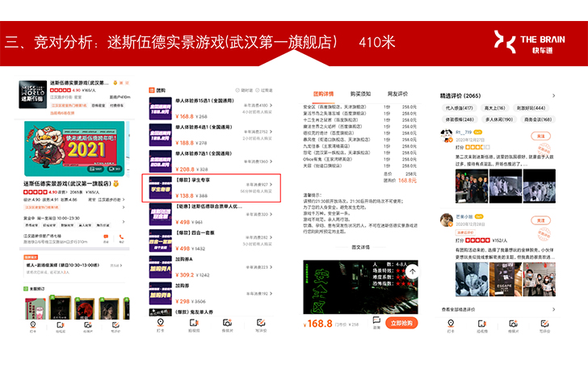Image resolution: width=588 pixels, height=368 pixels.
Task: Switch to 购买须知 tab
Action: pyautogui.click(x=360, y=94)
